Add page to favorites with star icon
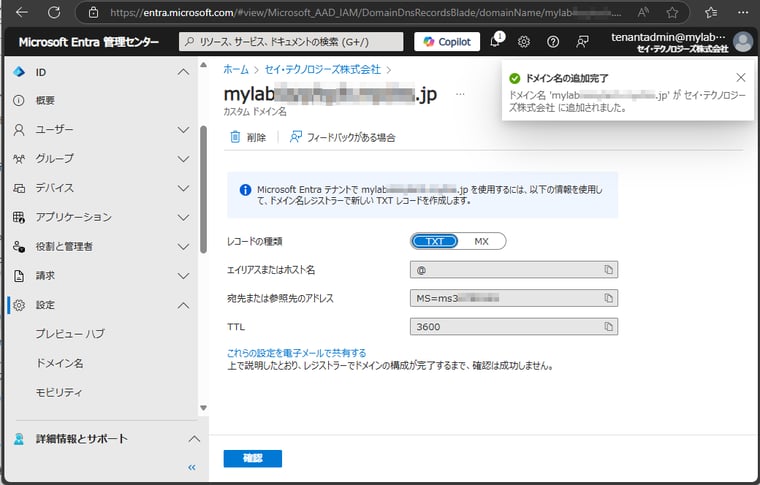The height and width of the screenshot is (485, 760). pos(672,13)
